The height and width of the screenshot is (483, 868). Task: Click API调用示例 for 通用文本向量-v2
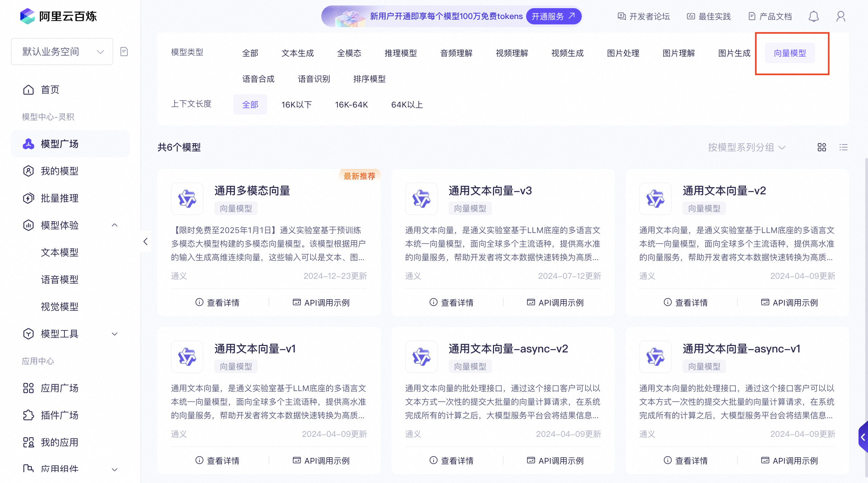(789, 302)
